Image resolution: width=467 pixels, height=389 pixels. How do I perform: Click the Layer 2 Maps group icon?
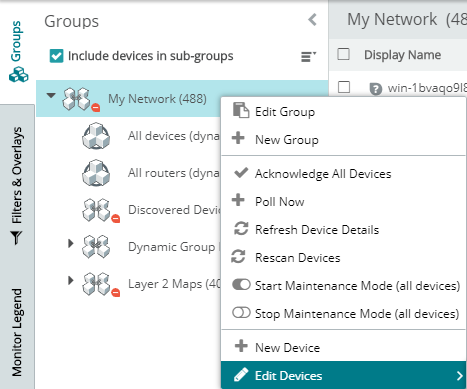coord(101,284)
